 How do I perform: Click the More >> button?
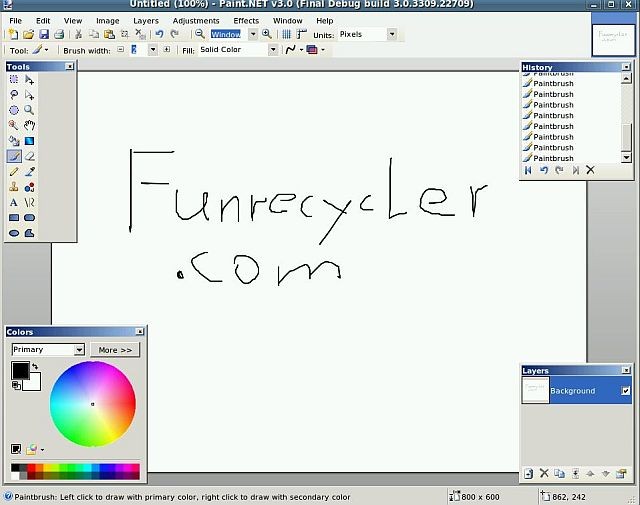[x=115, y=350]
